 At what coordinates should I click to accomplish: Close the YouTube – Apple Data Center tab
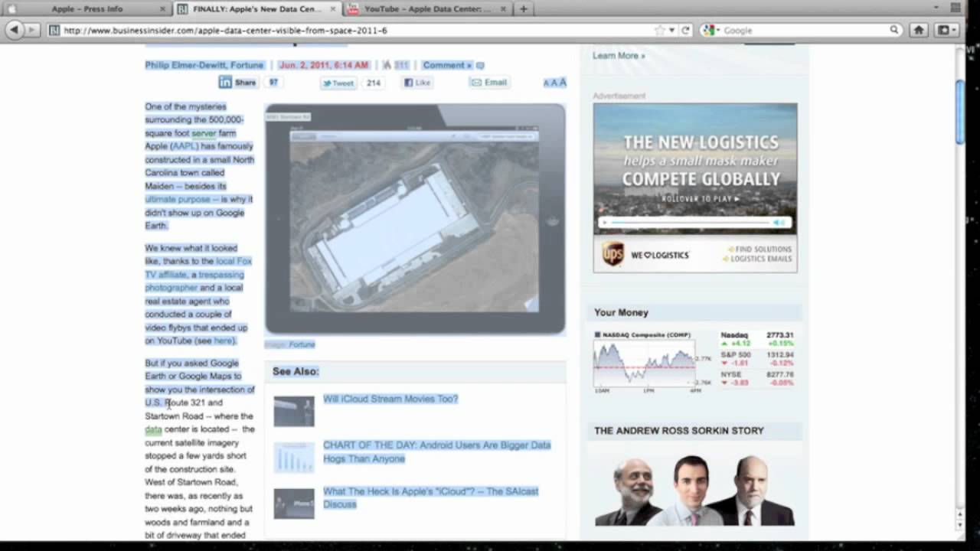coord(505,9)
